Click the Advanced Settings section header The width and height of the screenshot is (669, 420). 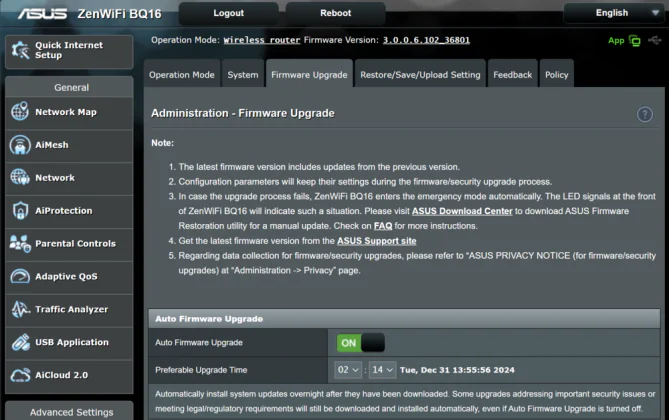[x=69, y=412]
